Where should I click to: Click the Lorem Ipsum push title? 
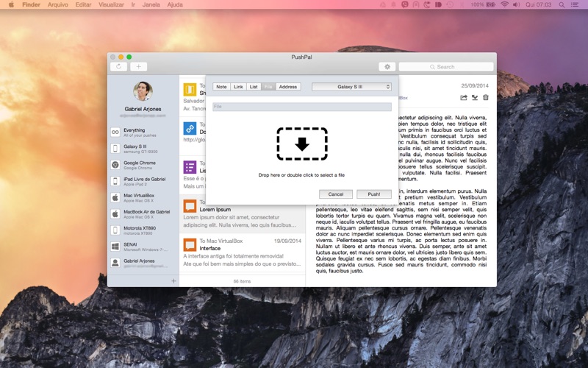coord(215,210)
